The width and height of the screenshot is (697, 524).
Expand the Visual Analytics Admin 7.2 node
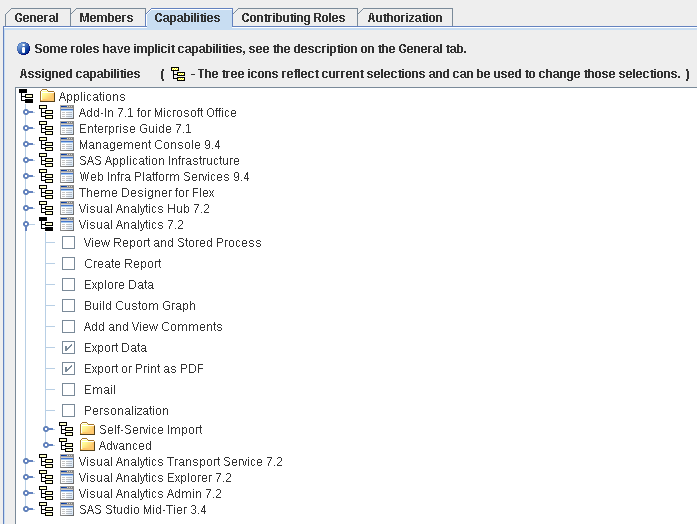coord(27,493)
